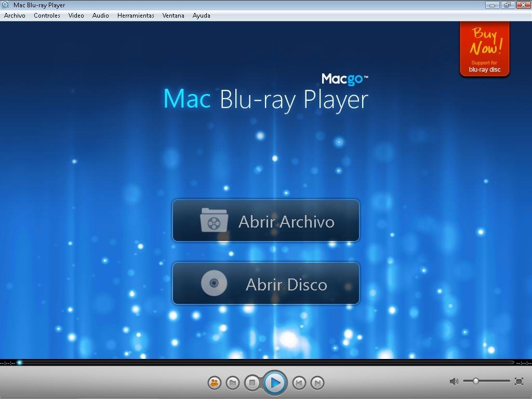The width and height of the screenshot is (532, 399).
Task: Skip to next chapter
Action: tap(317, 383)
